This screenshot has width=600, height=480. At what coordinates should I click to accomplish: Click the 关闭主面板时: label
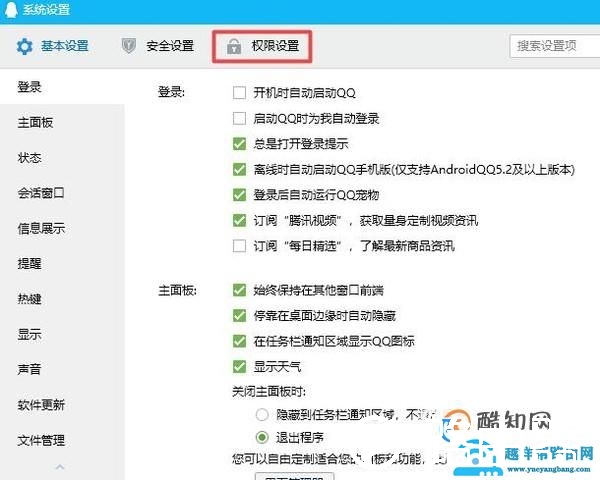click(x=269, y=392)
